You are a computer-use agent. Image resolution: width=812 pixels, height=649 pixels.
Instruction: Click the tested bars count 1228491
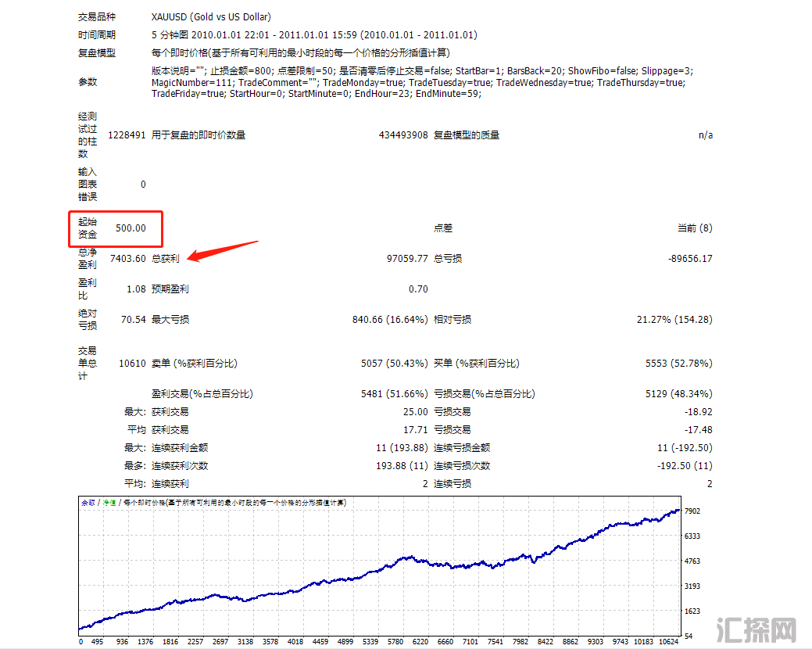click(x=127, y=135)
